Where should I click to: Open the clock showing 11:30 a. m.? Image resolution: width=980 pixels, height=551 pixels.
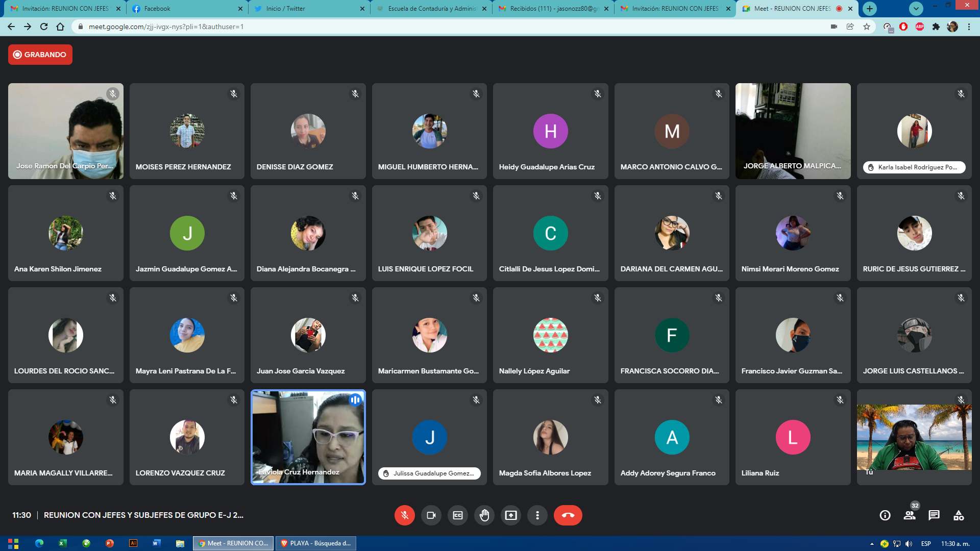pos(955,544)
